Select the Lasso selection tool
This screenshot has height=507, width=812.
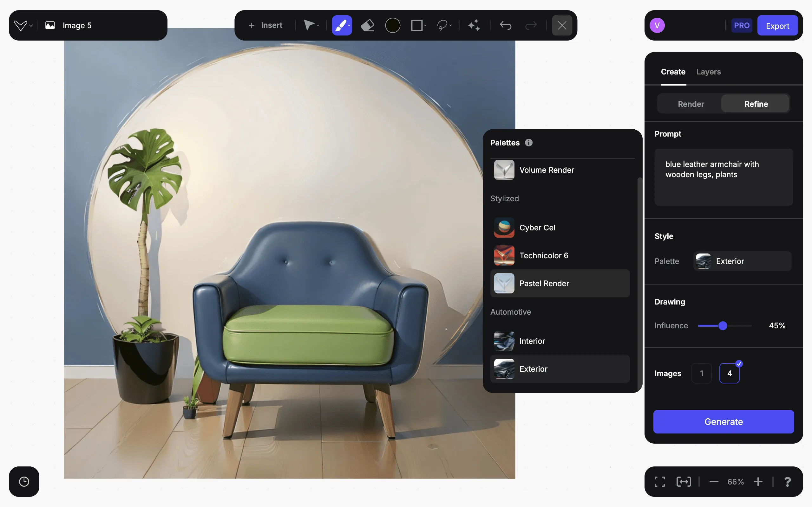click(442, 25)
